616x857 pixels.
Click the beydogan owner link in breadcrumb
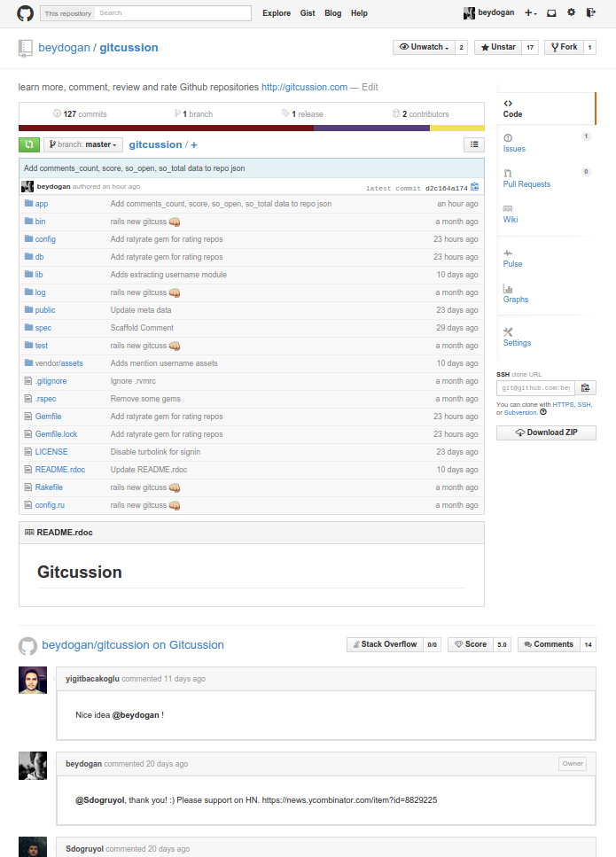pos(64,48)
